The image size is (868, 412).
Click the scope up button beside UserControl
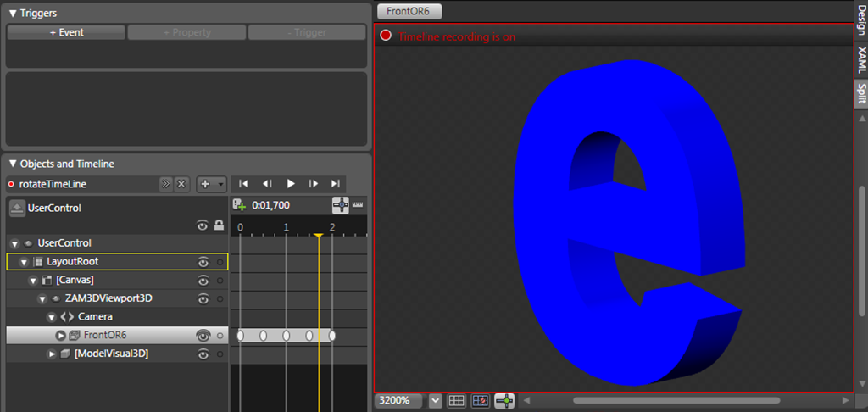point(17,209)
